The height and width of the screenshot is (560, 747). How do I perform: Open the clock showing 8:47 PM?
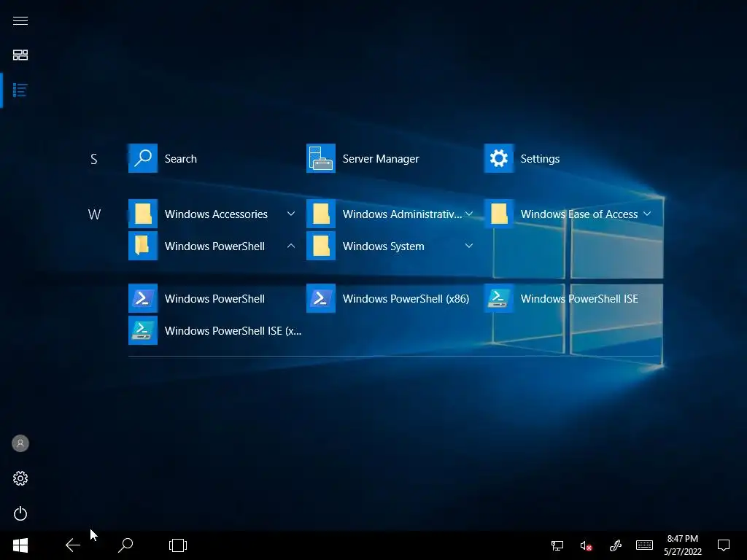tap(682, 539)
